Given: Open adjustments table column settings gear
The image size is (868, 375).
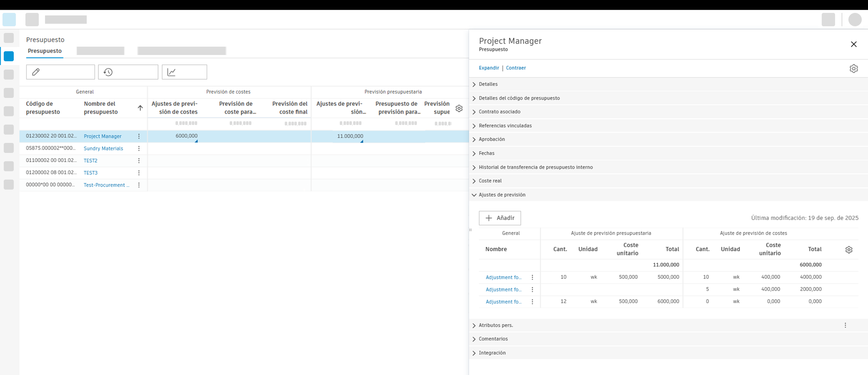Looking at the screenshot, I should [849, 250].
